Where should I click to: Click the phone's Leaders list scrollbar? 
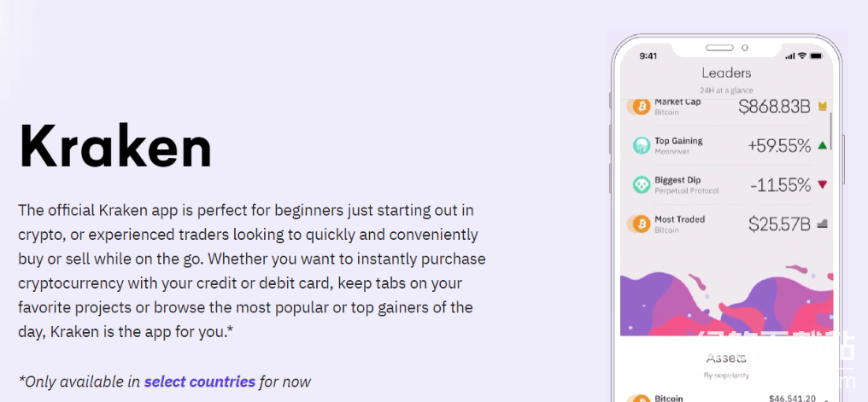[x=831, y=128]
